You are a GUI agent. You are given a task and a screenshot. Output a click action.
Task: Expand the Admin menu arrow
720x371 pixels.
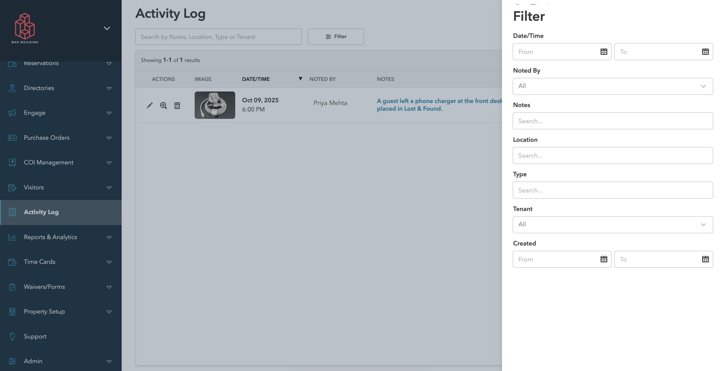tap(109, 361)
